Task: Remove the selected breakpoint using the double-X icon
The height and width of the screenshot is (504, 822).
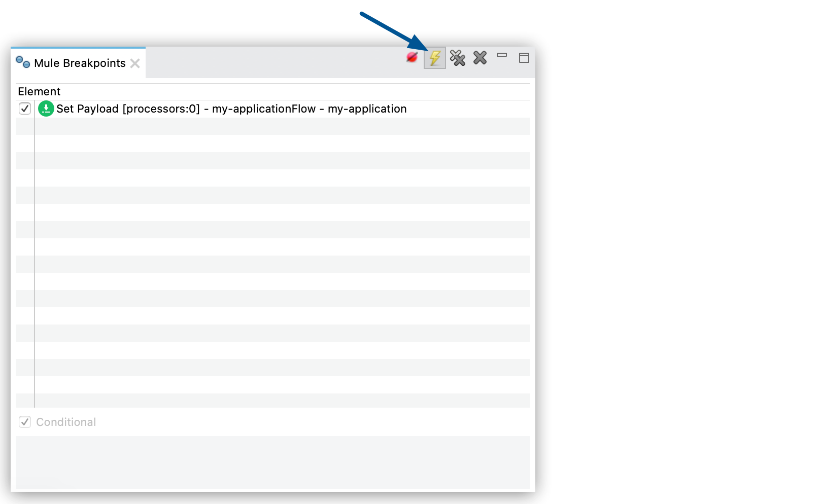Action: (x=458, y=58)
